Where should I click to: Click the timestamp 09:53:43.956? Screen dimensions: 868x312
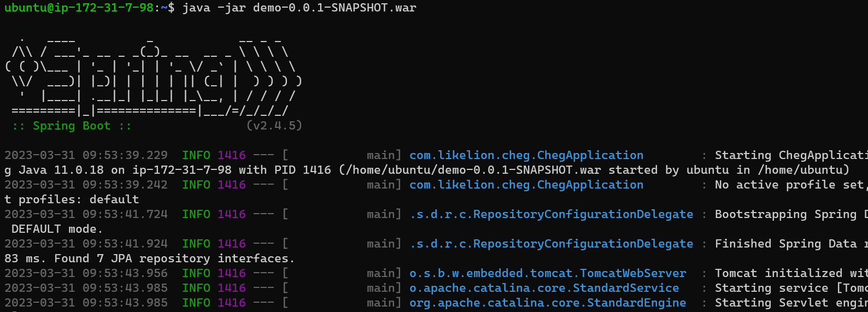(125, 273)
